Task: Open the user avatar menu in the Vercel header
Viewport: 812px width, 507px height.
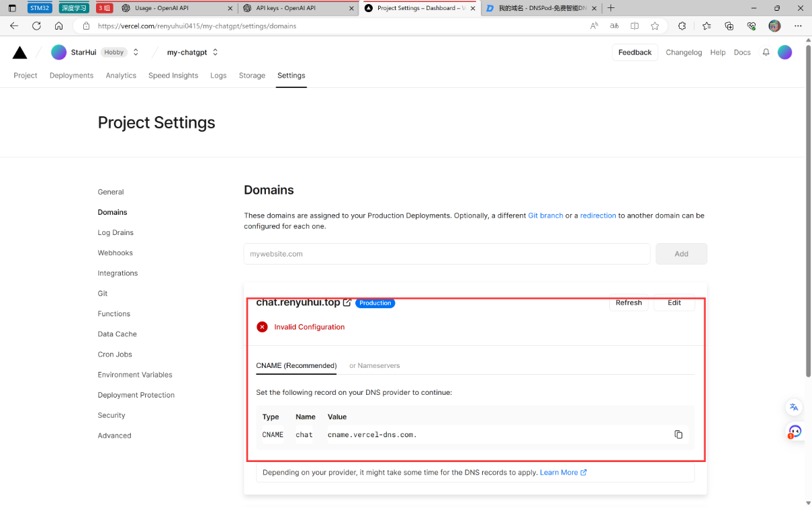Action: pos(784,52)
